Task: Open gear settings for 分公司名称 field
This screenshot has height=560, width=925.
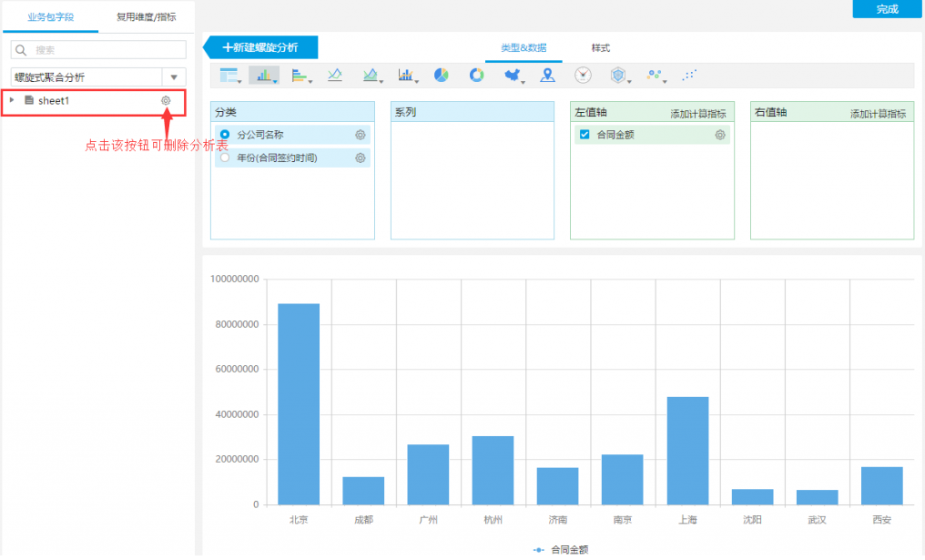Action: pyautogui.click(x=361, y=135)
